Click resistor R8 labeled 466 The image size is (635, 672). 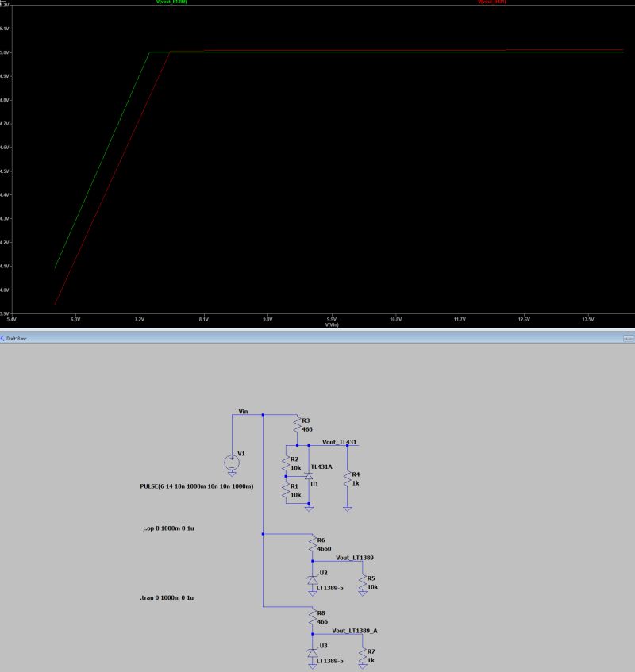click(313, 615)
